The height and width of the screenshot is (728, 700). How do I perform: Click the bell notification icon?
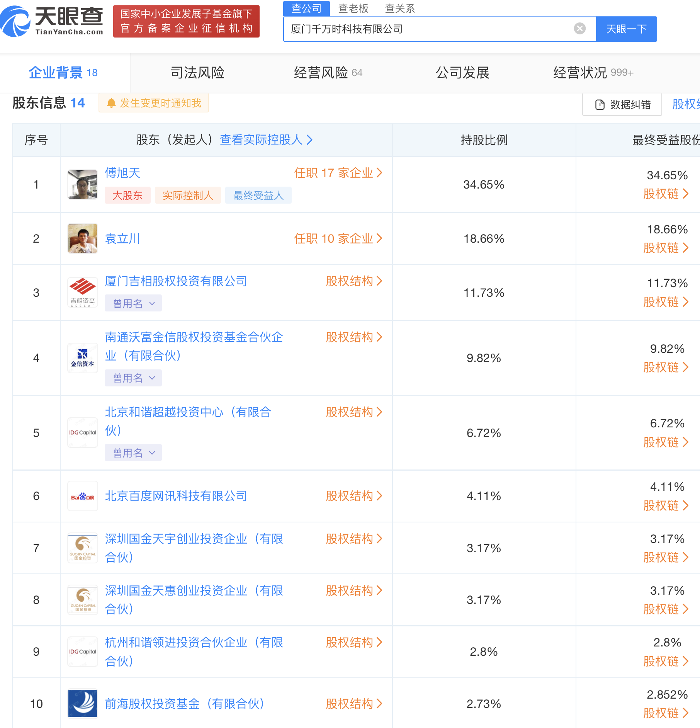point(111,103)
